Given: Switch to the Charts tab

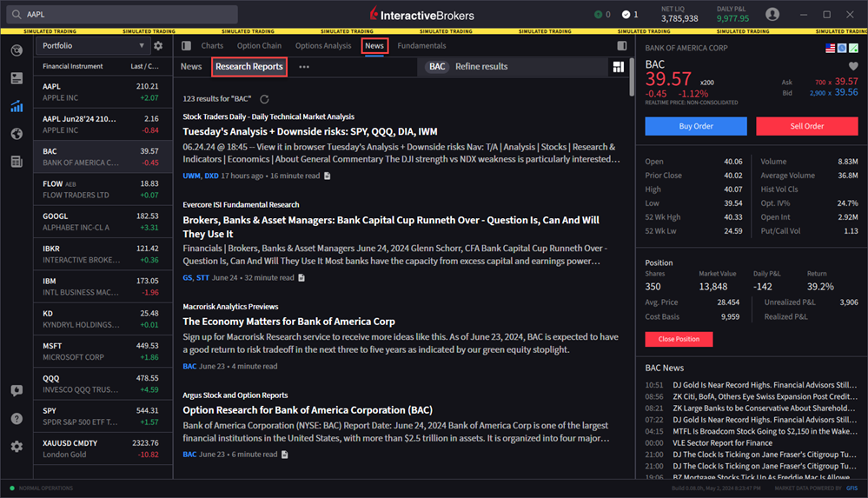Looking at the screenshot, I should (212, 46).
